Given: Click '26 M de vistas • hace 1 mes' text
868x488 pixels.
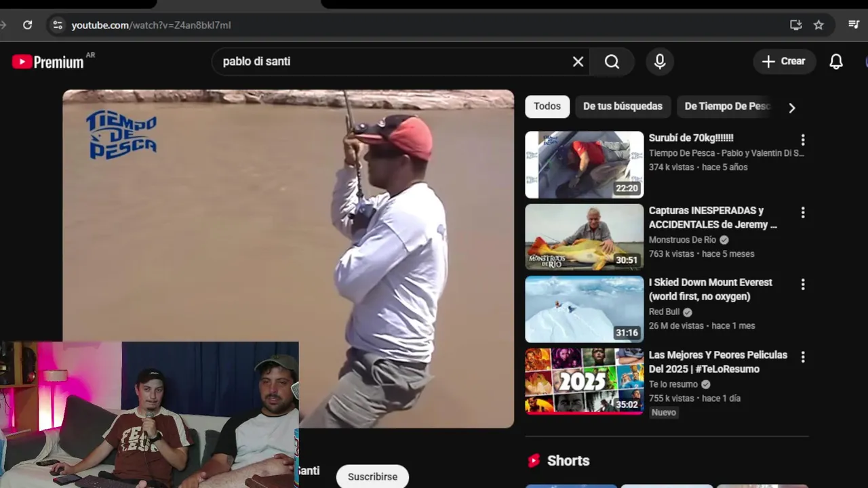Looking at the screenshot, I should pos(702,325).
